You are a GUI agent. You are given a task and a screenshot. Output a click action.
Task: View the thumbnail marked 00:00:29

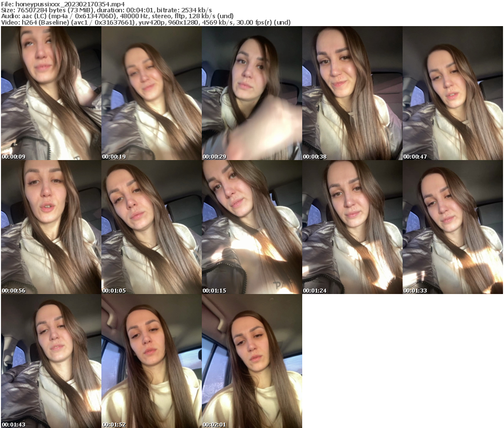251,92
